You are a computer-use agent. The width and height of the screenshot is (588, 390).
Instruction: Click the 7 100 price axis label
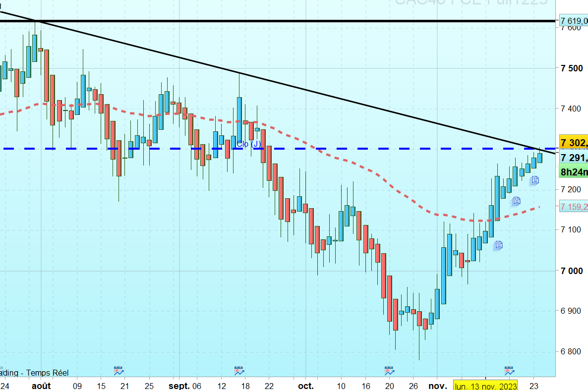[x=571, y=229]
